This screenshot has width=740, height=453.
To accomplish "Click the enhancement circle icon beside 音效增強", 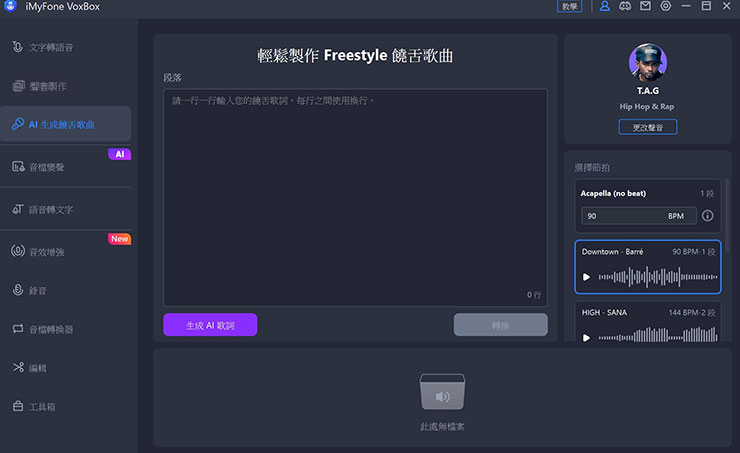I will [x=18, y=251].
